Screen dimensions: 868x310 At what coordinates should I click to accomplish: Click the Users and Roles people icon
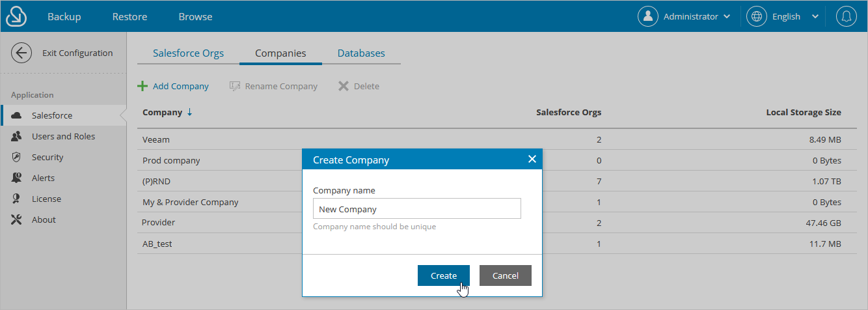[17, 137]
